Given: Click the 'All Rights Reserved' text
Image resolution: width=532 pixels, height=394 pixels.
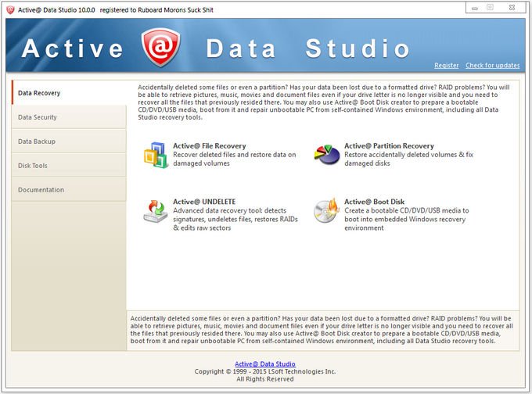Looking at the screenshot, I should tap(265, 379).
